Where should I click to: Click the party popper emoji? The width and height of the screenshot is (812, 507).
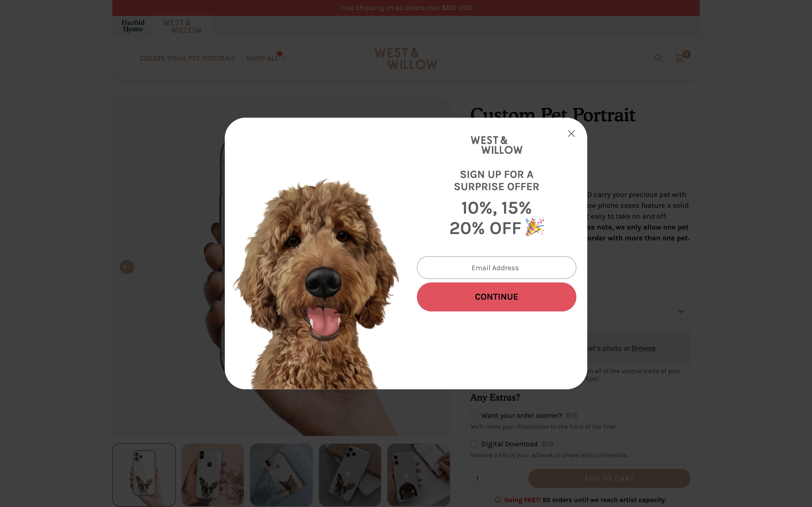point(534,227)
